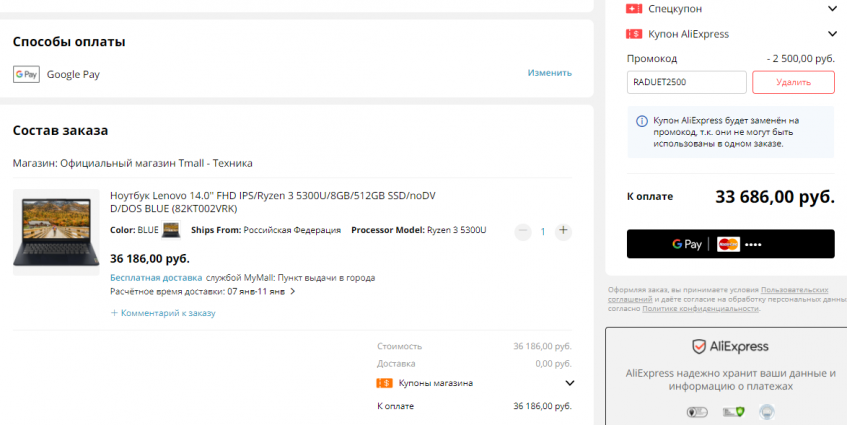Click the Бесплатная доставка link
Image resolution: width=847 pixels, height=425 pixels.
[156, 278]
